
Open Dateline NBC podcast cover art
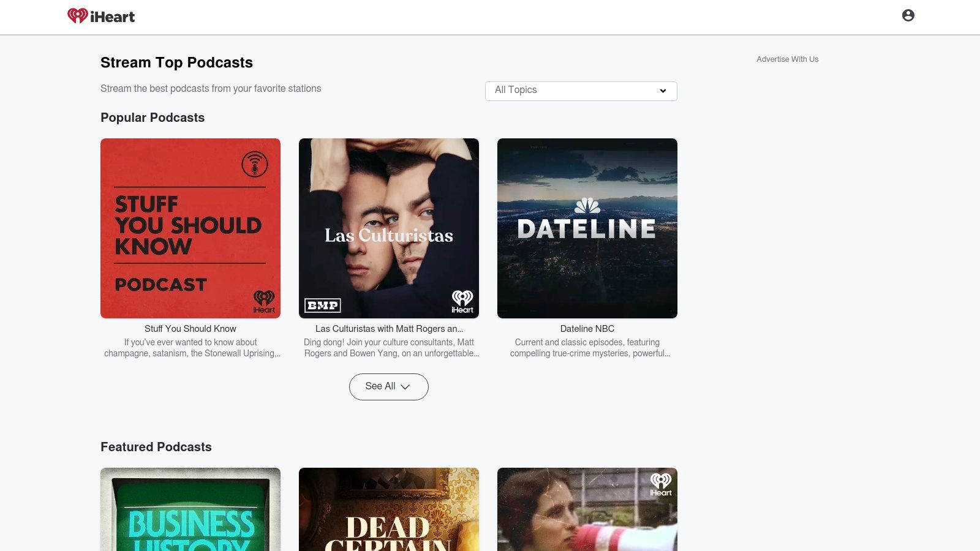pyautogui.click(x=587, y=269)
